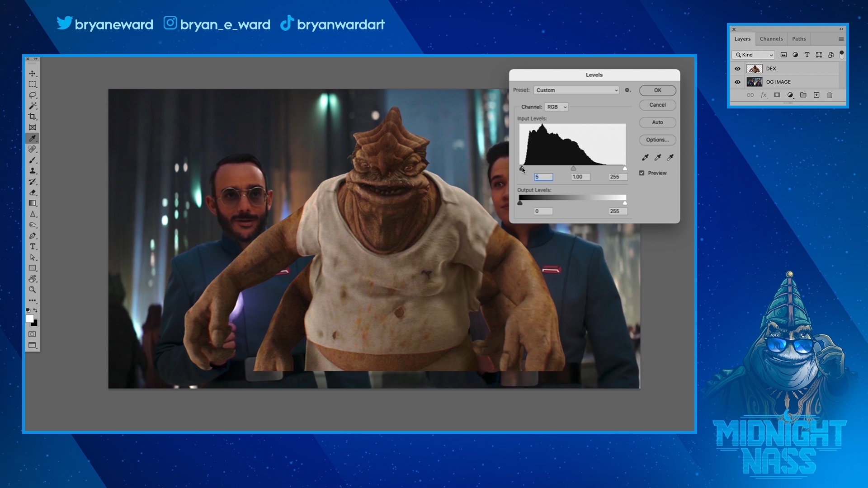This screenshot has width=868, height=488.
Task: Select the Pen tool
Action: pyautogui.click(x=33, y=236)
